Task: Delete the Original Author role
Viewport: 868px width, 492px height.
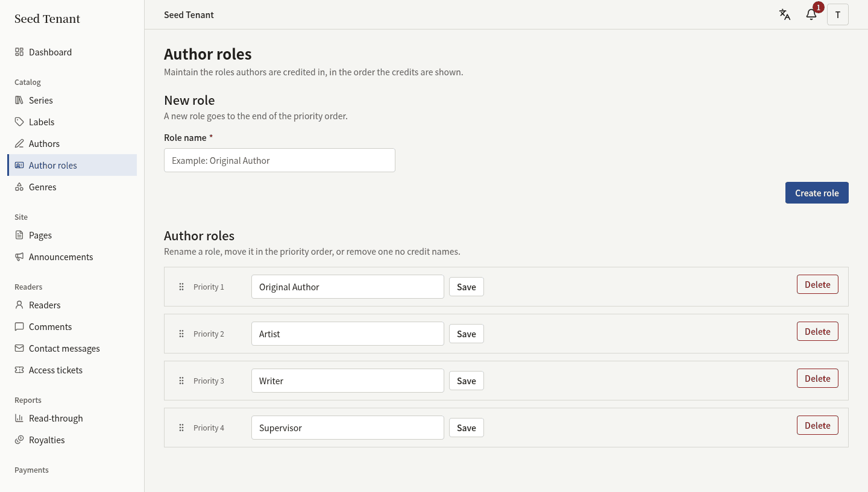Action: [817, 284]
